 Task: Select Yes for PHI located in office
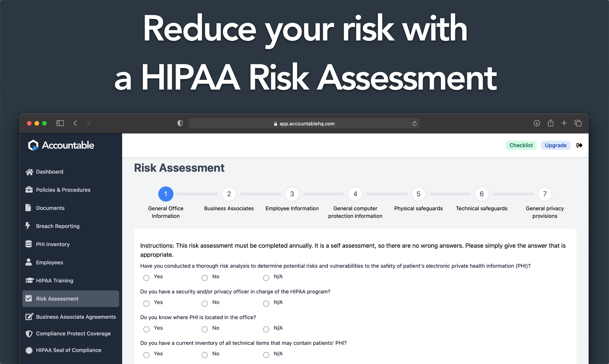146,329
